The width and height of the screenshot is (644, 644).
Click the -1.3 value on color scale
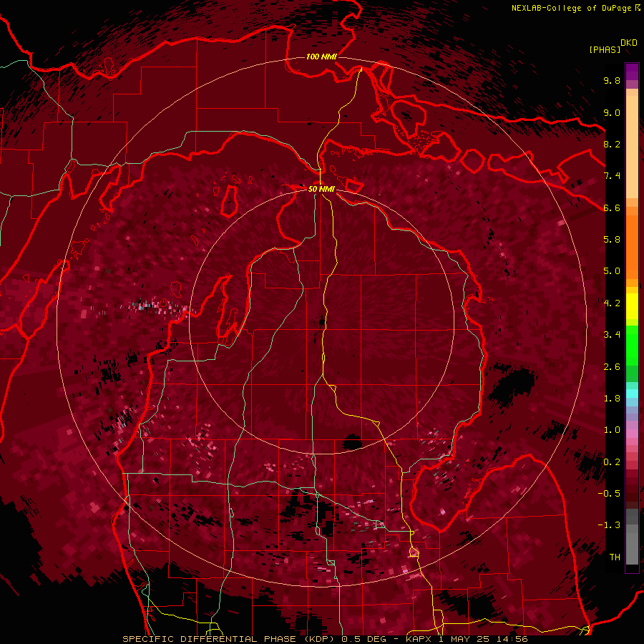click(x=609, y=525)
